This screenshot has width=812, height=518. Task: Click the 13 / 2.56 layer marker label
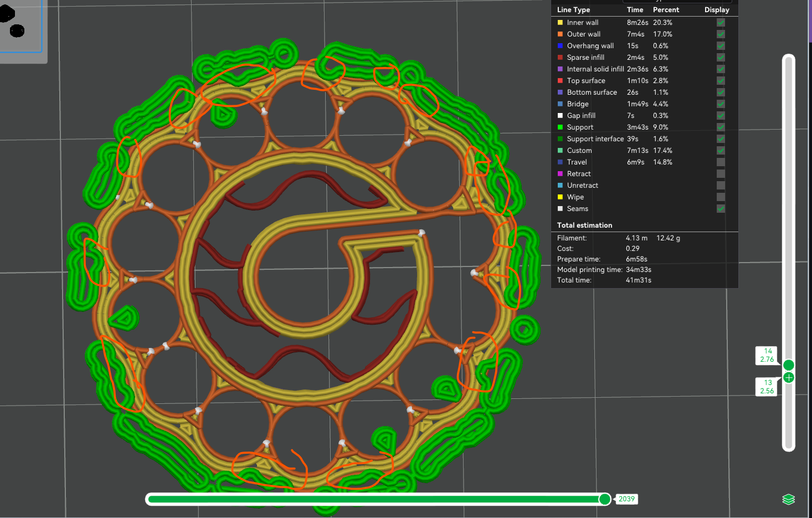click(x=766, y=387)
